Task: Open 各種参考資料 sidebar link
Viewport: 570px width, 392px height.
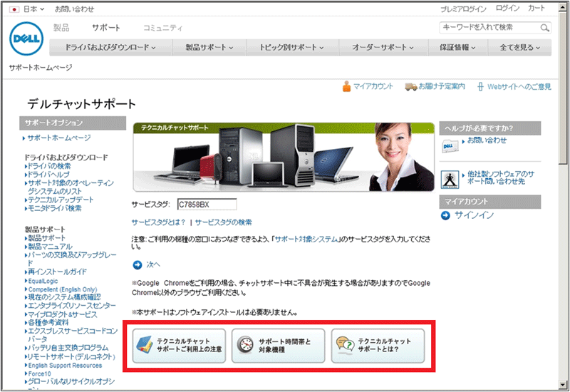Action: click(x=48, y=323)
